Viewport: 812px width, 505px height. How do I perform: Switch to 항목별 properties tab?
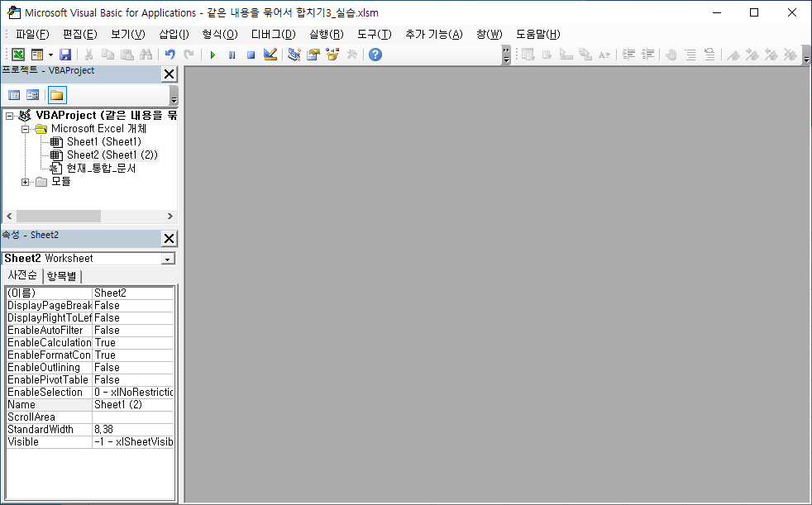tap(62, 276)
